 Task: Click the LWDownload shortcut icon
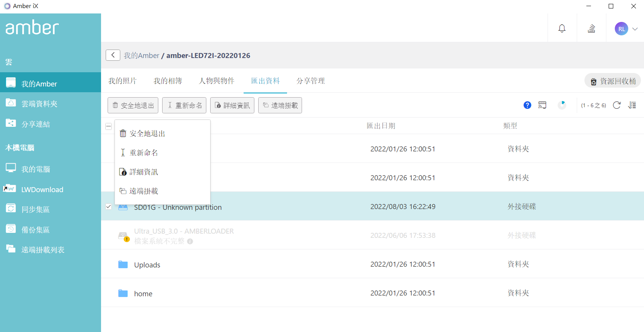click(x=9, y=188)
